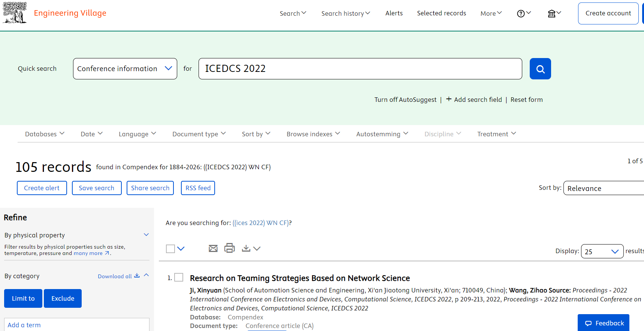Image resolution: width=644 pixels, height=331 pixels.
Task: Check the box for result 1
Action: (x=179, y=277)
